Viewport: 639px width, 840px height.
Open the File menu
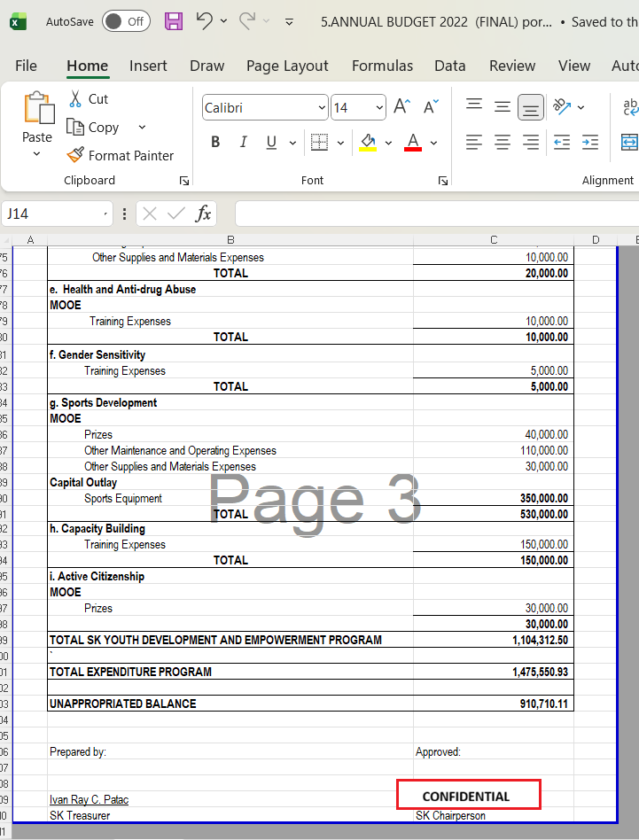(x=26, y=66)
